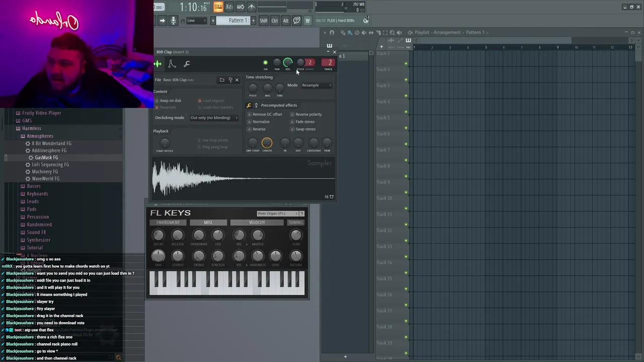This screenshot has width=644, height=362.
Task: Open the envelope/instrument settings tab icon
Action: click(x=172, y=64)
